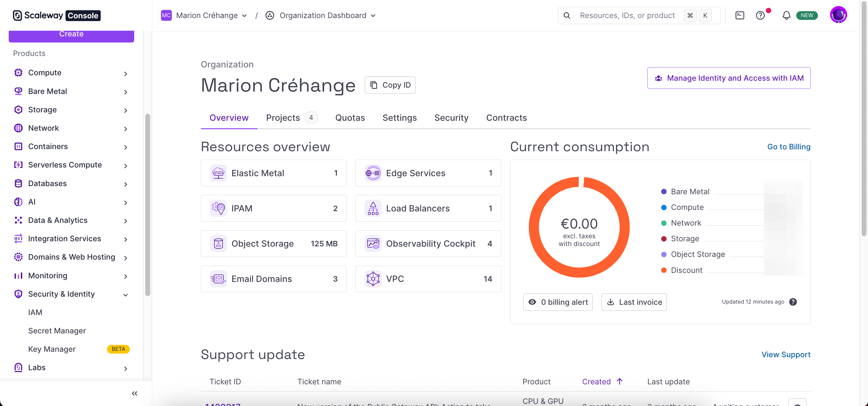Open the Organization Dashboard dropdown
Viewport: 868px width, 406px height.
(321, 15)
